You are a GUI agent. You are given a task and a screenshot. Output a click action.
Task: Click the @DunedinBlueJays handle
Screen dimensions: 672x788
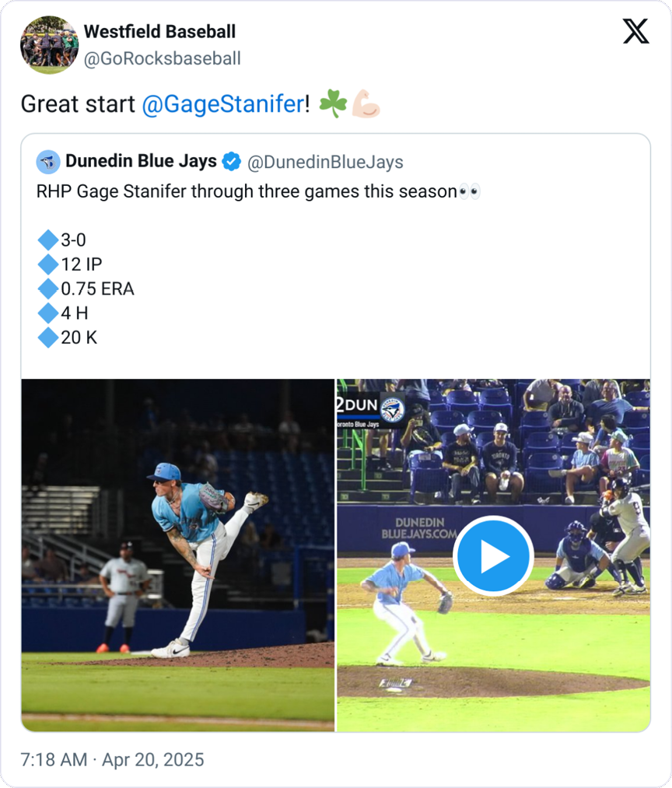click(x=325, y=162)
